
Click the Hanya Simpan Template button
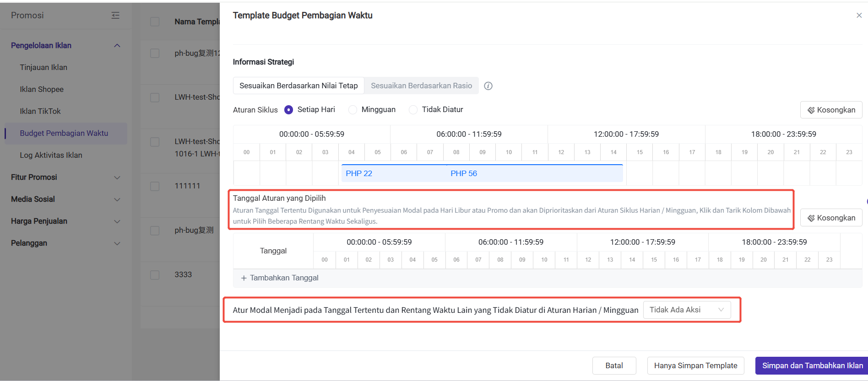(x=695, y=366)
